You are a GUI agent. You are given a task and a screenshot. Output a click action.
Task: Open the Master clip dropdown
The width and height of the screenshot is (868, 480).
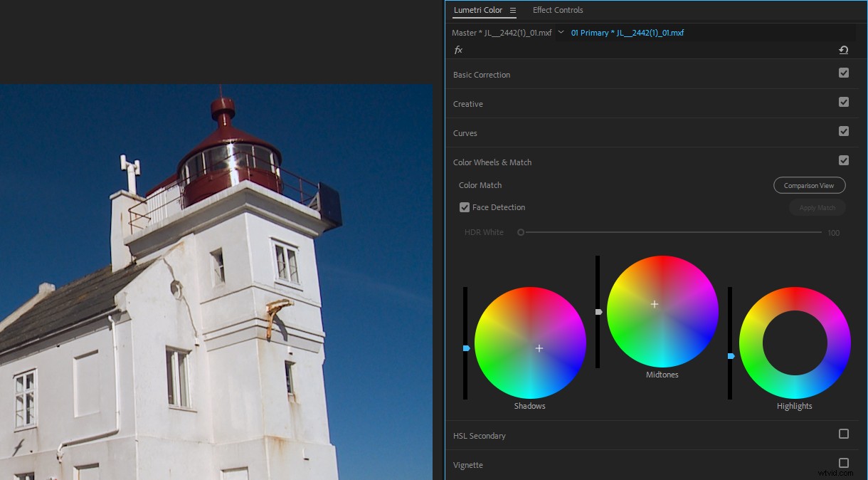561,32
